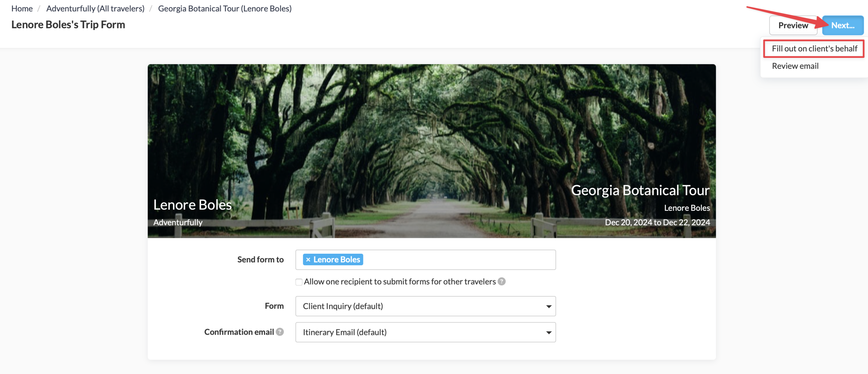The height and width of the screenshot is (374, 868).
Task: Click the Adventurfully label on the banner
Action: [177, 223]
